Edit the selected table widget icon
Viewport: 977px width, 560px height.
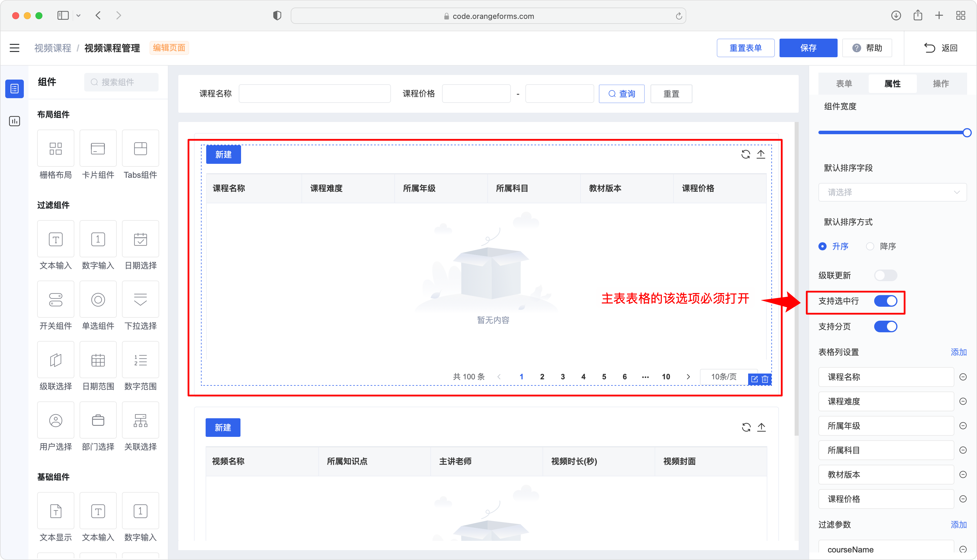tap(754, 379)
